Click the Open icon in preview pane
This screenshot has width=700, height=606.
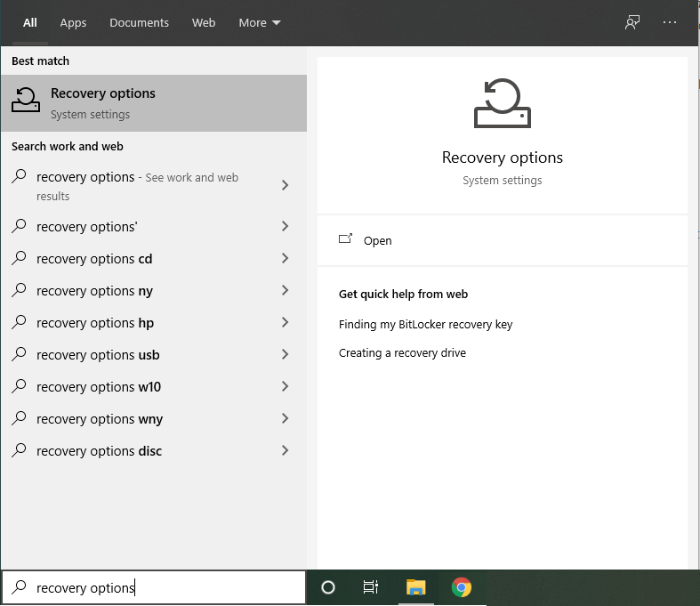(x=346, y=240)
